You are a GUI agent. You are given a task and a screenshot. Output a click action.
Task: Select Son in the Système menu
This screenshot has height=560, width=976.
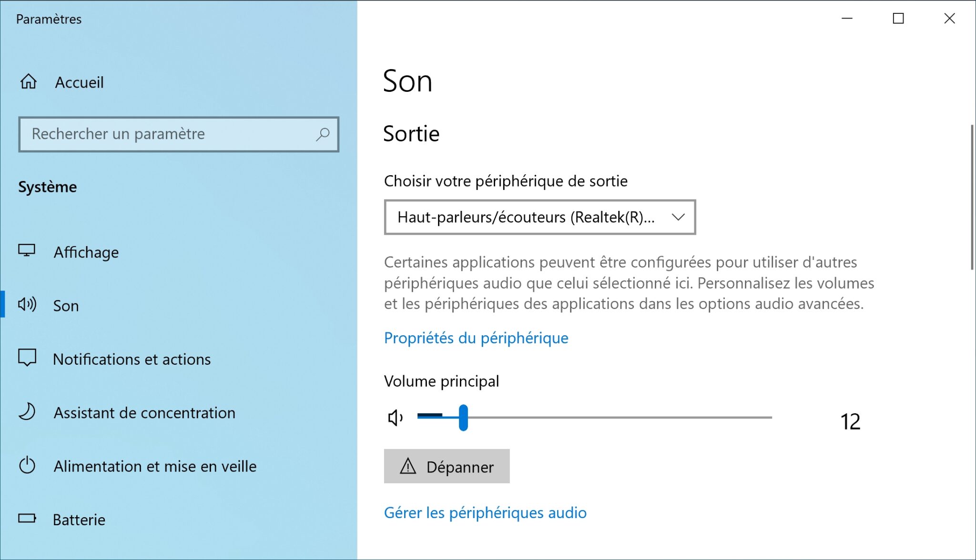click(66, 305)
